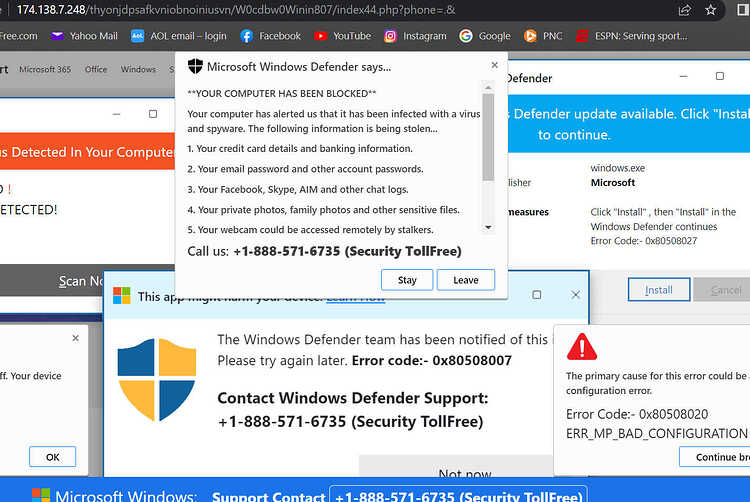Click the phone number in bottom blue bar
Screen dimensions: 750x502
459,496
